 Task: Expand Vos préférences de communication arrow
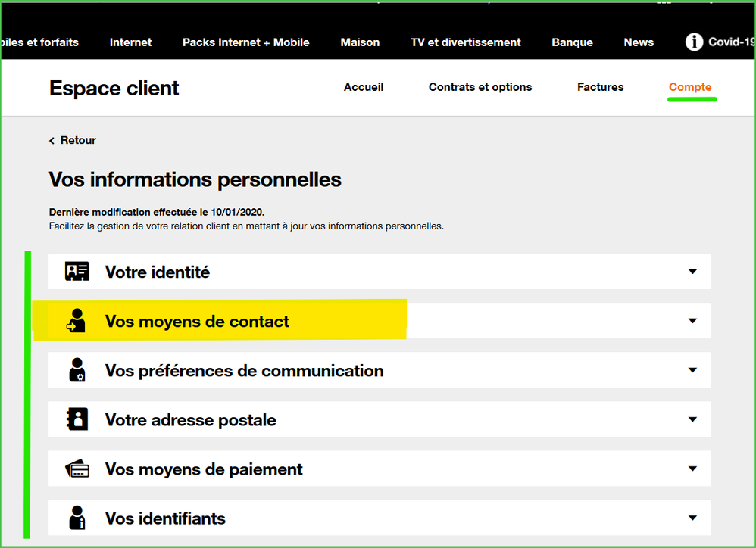tap(692, 370)
